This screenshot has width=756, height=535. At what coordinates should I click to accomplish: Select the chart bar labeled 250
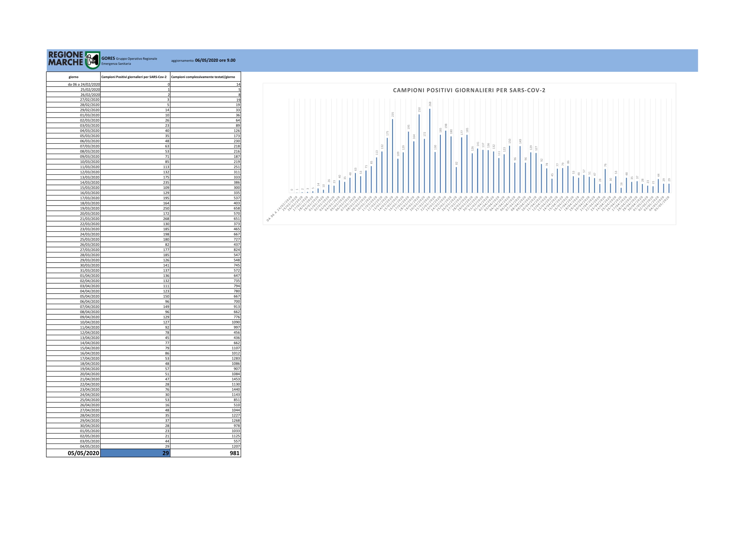coord(419,154)
